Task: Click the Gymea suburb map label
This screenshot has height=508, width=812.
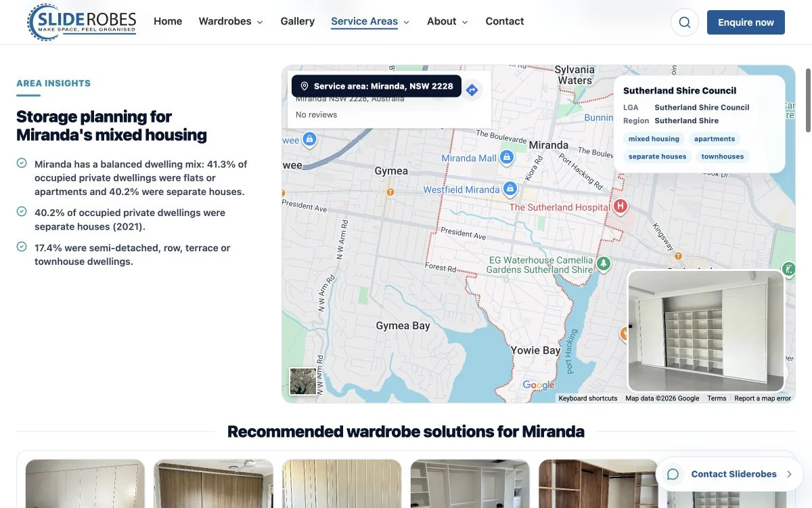Action: point(391,171)
